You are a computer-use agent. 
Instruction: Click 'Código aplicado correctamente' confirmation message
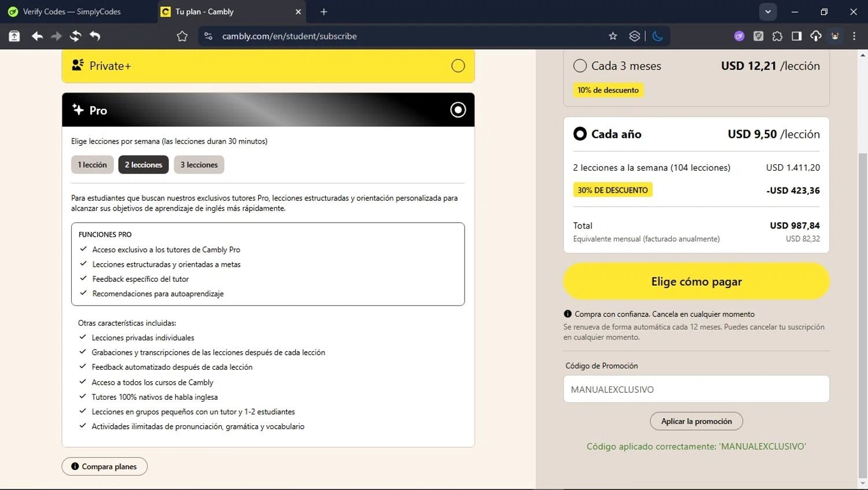[x=696, y=447]
